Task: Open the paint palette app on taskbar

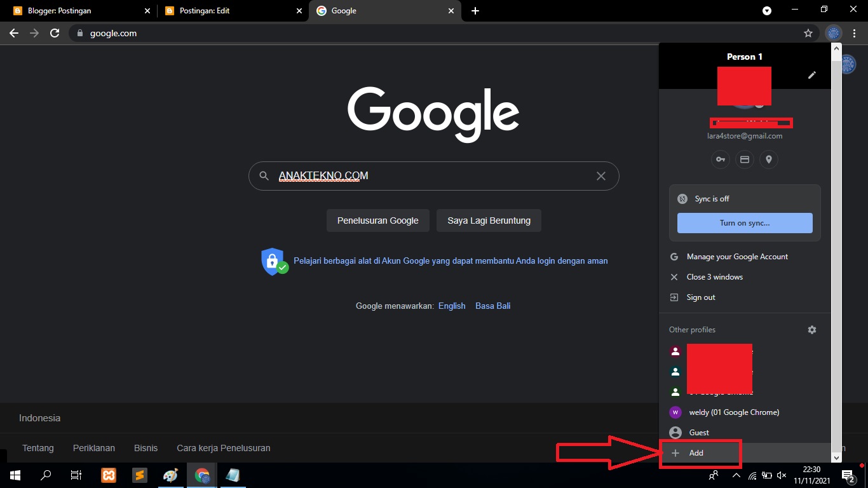Action: click(x=170, y=475)
